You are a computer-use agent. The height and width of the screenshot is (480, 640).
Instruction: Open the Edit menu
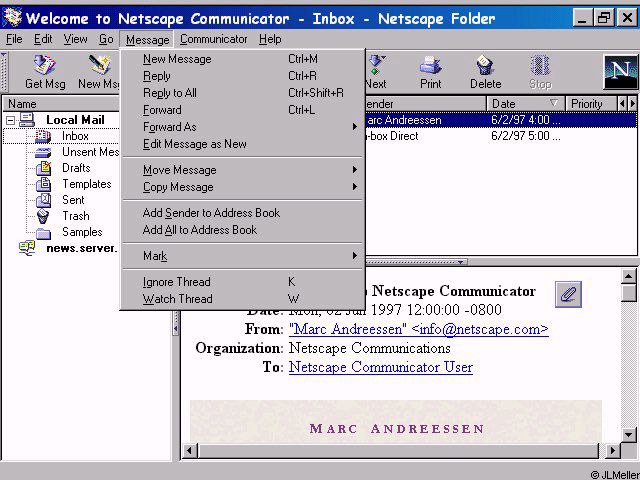[x=43, y=39]
